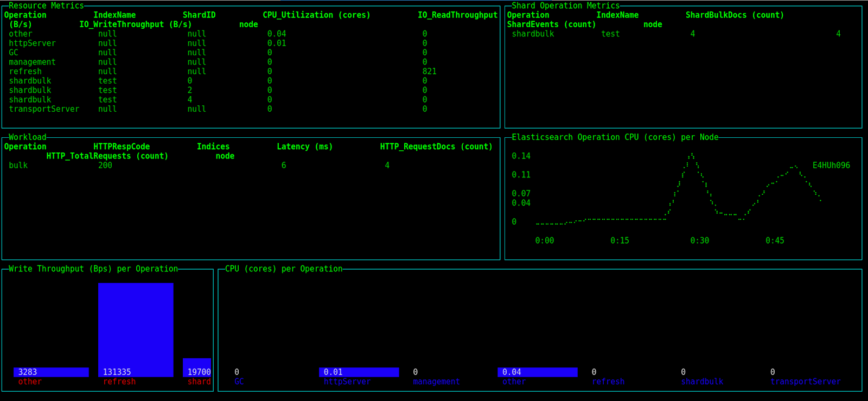Click the red other label under the throughput bar
The width and height of the screenshot is (868, 401).
[x=30, y=382]
